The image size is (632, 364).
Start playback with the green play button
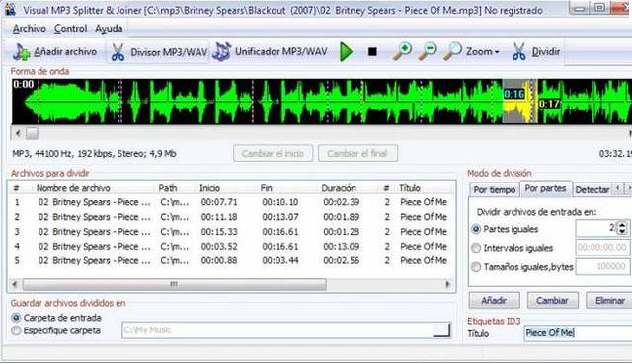click(346, 52)
